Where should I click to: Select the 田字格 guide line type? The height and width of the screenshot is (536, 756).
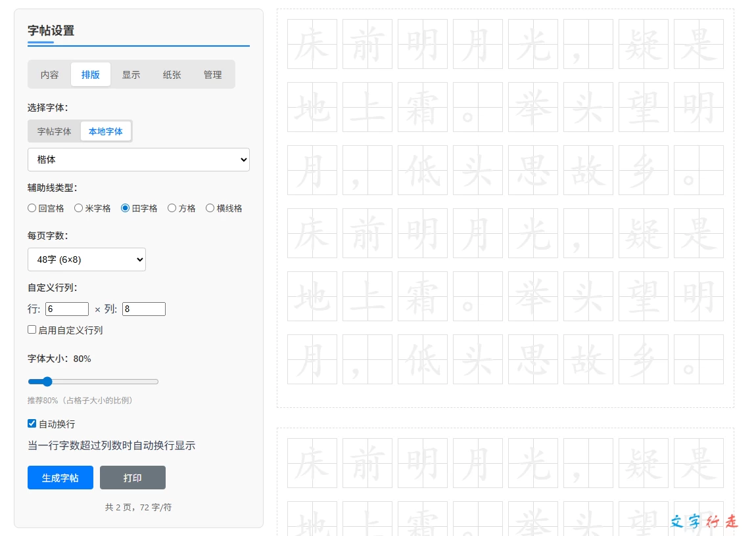click(125, 208)
